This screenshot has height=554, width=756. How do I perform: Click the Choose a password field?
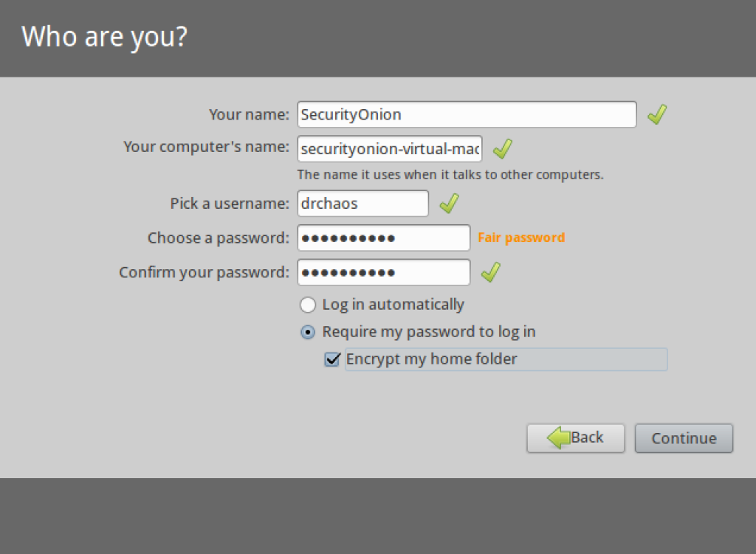point(383,238)
